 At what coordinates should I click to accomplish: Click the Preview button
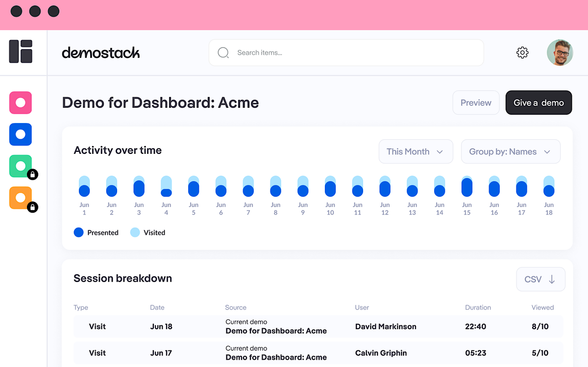476,103
